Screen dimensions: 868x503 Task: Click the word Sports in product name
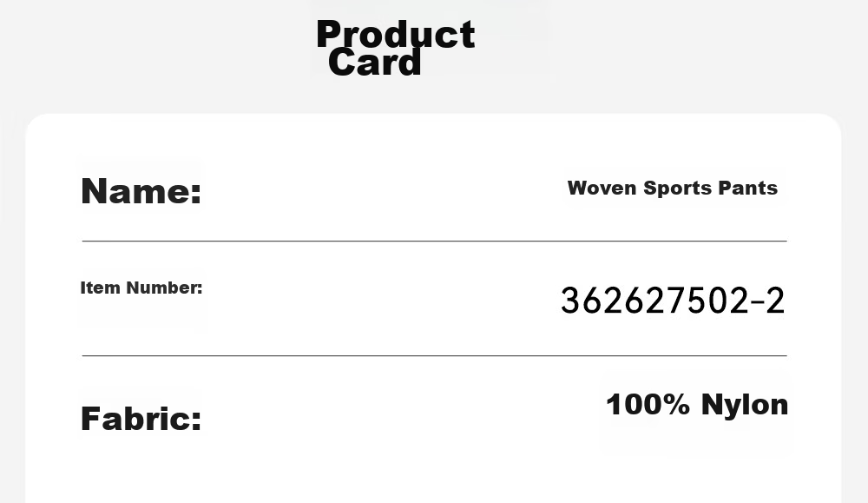click(x=678, y=189)
